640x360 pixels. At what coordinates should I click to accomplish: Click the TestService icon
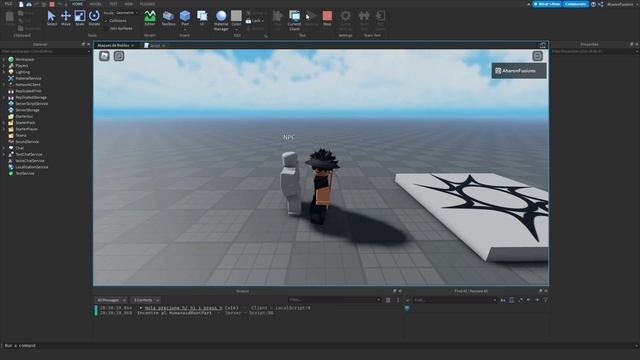point(11,173)
